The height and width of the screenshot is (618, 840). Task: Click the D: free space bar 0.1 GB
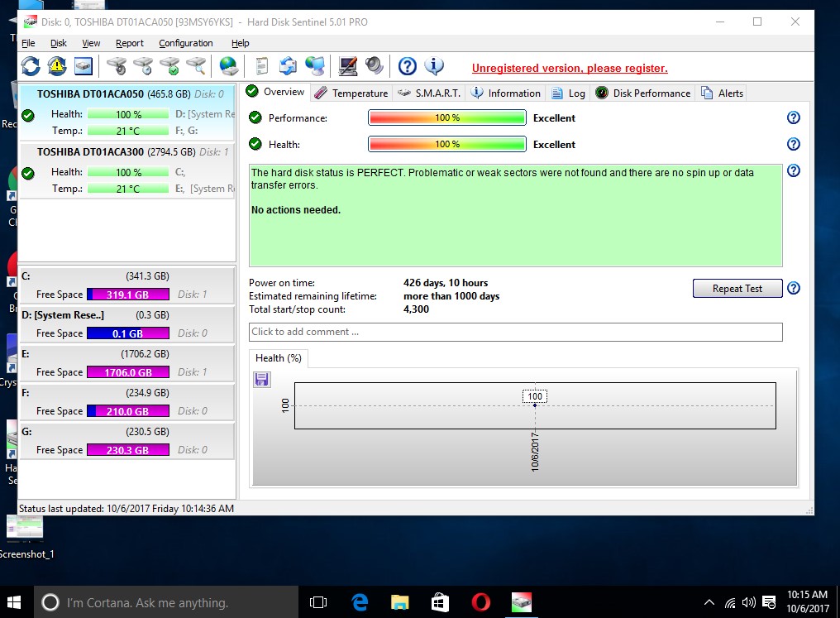tap(128, 333)
